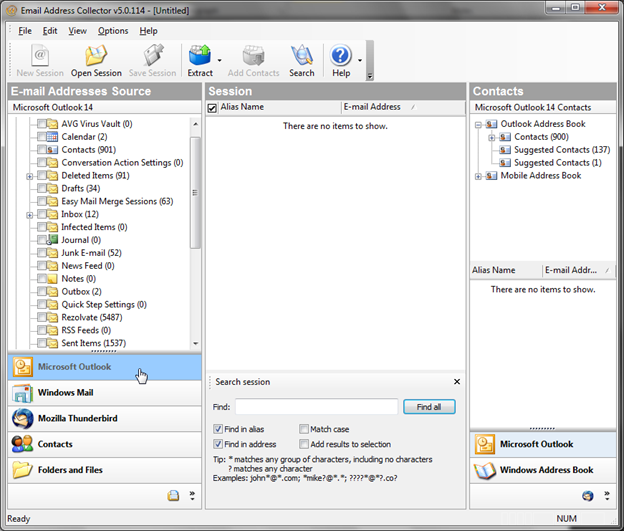Screen dimensions: 624x531
Task: Open the Search tool in toolbar
Action: (301, 61)
